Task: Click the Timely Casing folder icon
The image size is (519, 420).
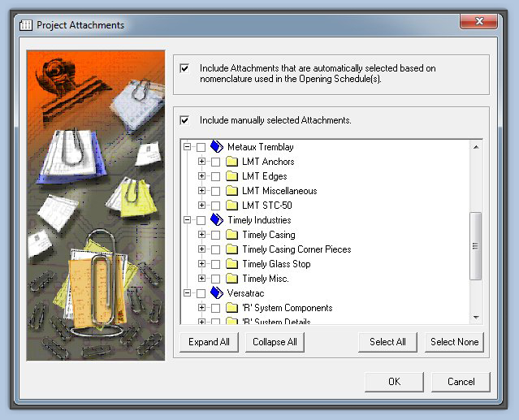Action: tap(231, 235)
